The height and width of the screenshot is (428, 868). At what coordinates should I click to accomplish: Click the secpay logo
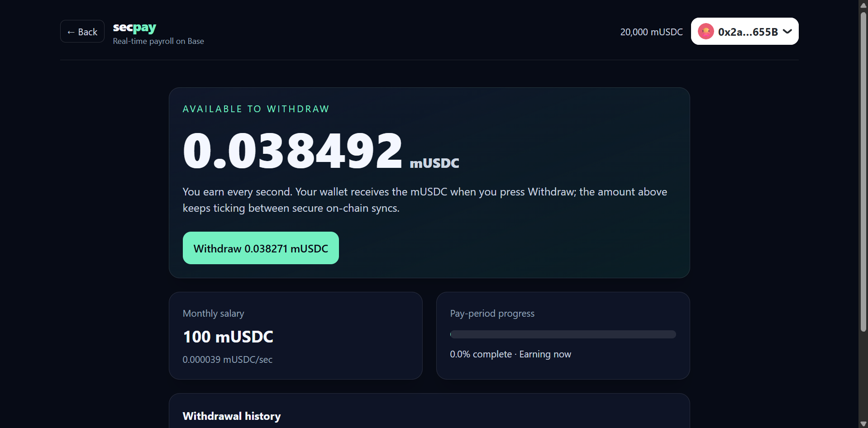pos(134,28)
